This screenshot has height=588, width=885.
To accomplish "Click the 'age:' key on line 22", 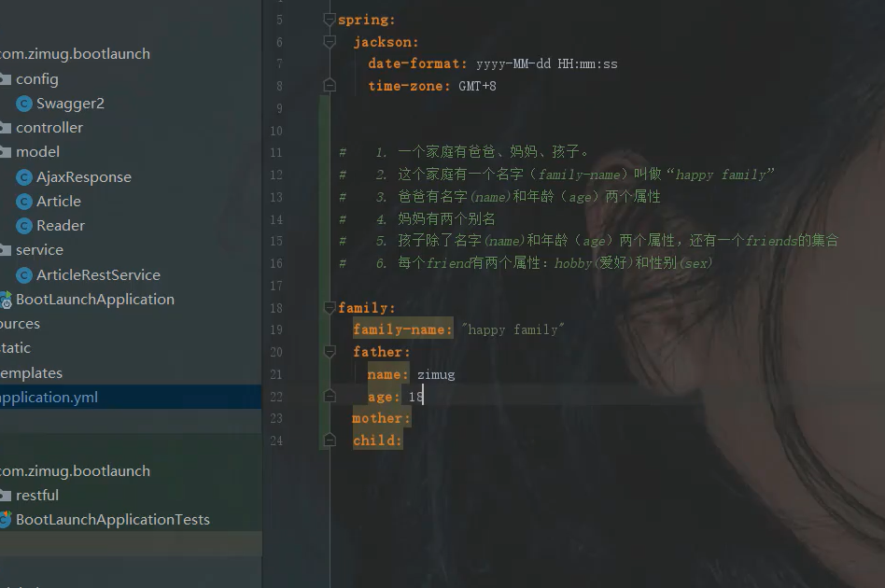I will [x=384, y=397].
